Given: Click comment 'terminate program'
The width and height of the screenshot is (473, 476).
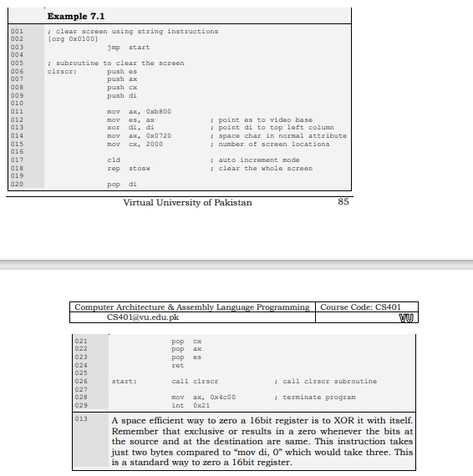Looking at the screenshot, I should point(315,397).
